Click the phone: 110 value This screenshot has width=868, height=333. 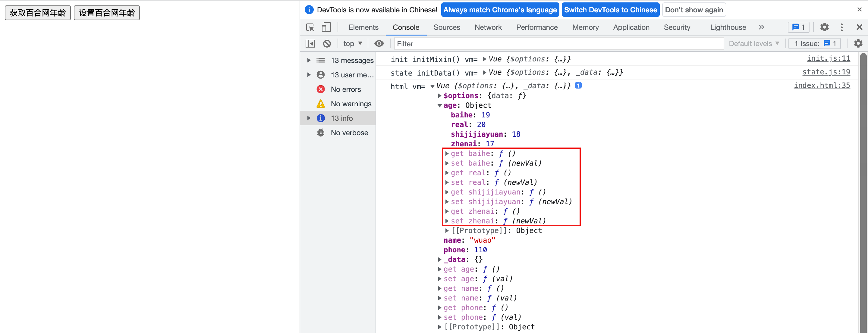click(x=480, y=250)
